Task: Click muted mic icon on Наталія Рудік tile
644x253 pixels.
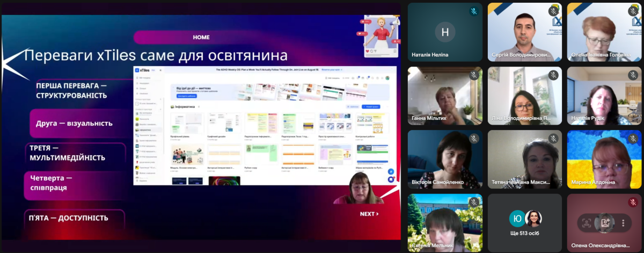Action: coord(633,75)
